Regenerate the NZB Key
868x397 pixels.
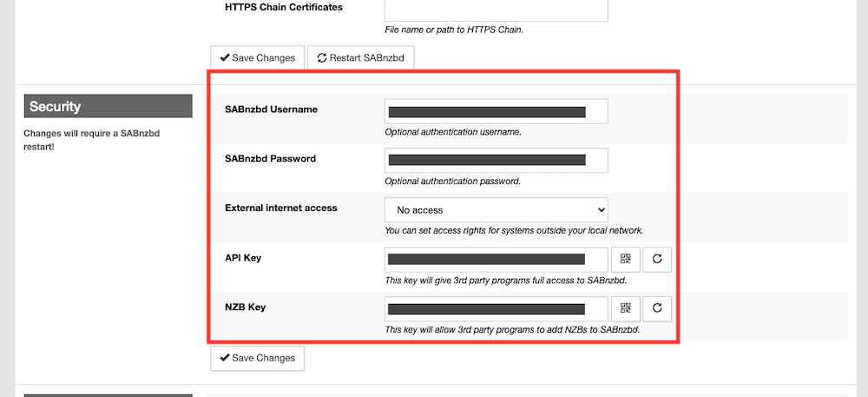pos(657,308)
